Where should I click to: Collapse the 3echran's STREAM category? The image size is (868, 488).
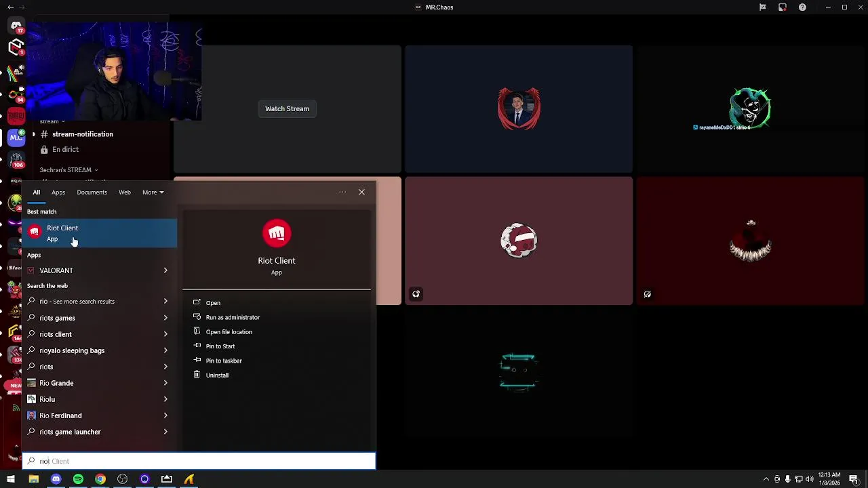pos(68,170)
